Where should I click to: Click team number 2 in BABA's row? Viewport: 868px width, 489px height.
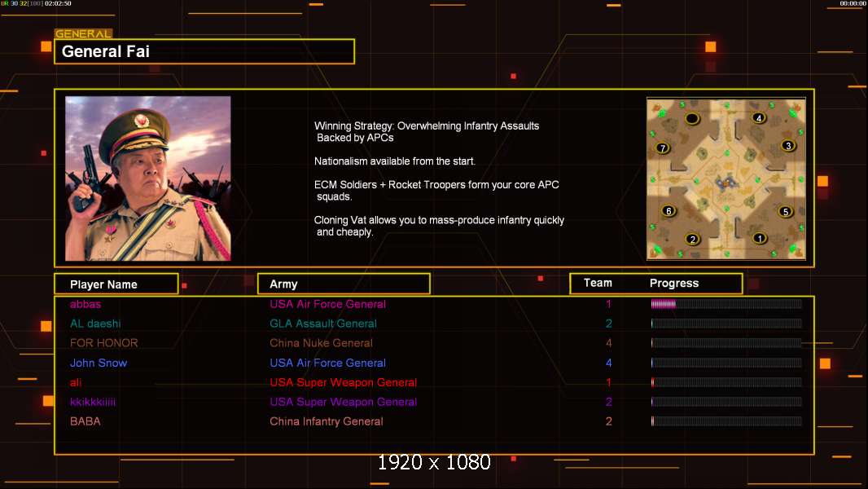pos(608,421)
